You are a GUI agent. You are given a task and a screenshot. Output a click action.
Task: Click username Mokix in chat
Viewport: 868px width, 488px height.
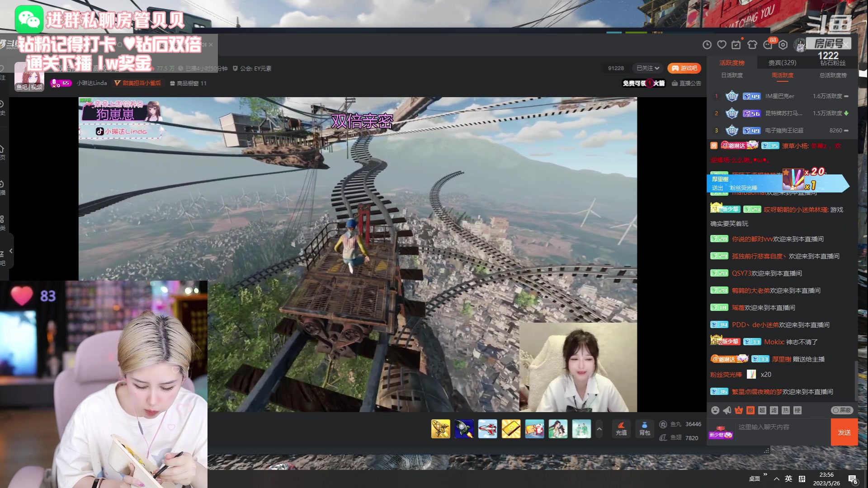[x=774, y=342]
